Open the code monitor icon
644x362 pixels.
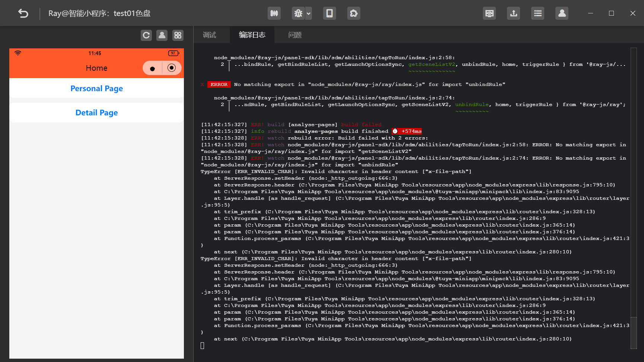coord(489,13)
